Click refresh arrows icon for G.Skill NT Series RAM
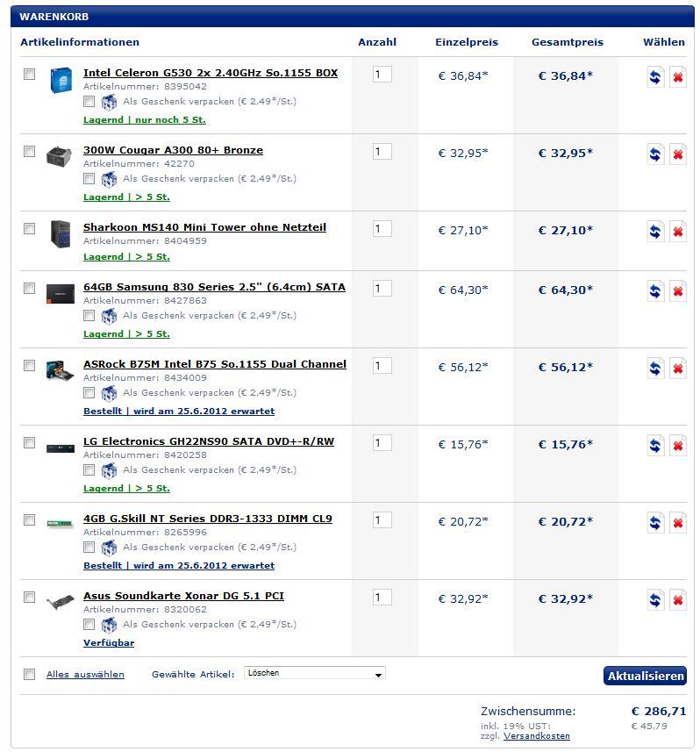Viewport: 700px width, 752px height. pyautogui.click(x=655, y=523)
